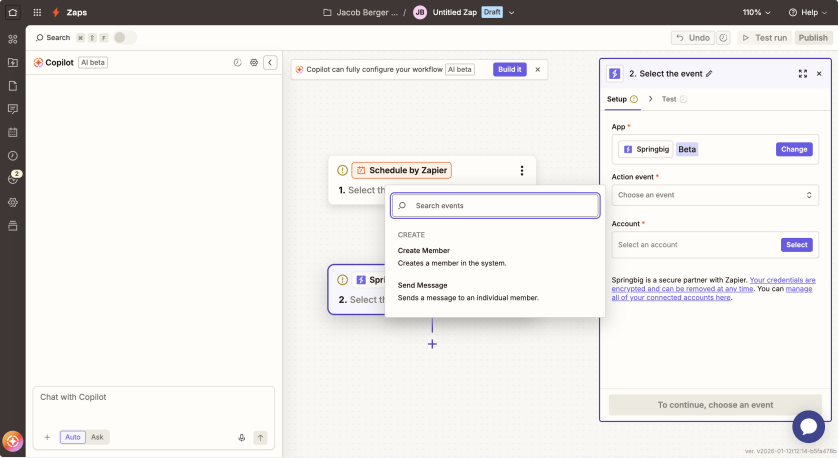Dismiss the Copilot workflow banner
838x458 pixels.
[538, 69]
